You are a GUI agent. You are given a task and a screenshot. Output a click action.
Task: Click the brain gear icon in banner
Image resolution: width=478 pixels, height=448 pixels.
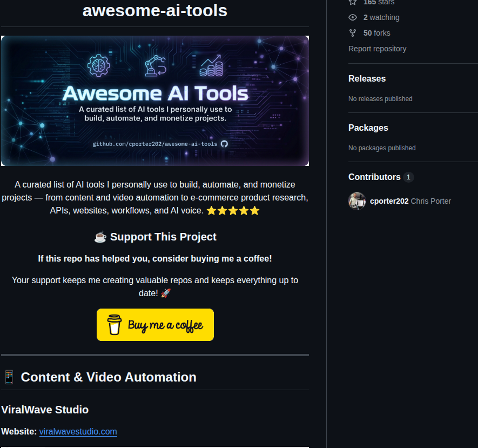point(98,65)
